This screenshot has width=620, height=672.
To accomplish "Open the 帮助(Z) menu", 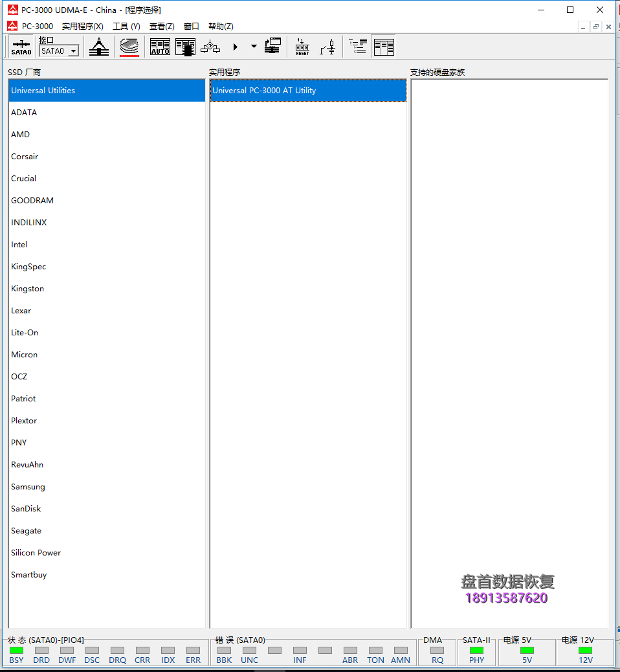I will tap(221, 27).
